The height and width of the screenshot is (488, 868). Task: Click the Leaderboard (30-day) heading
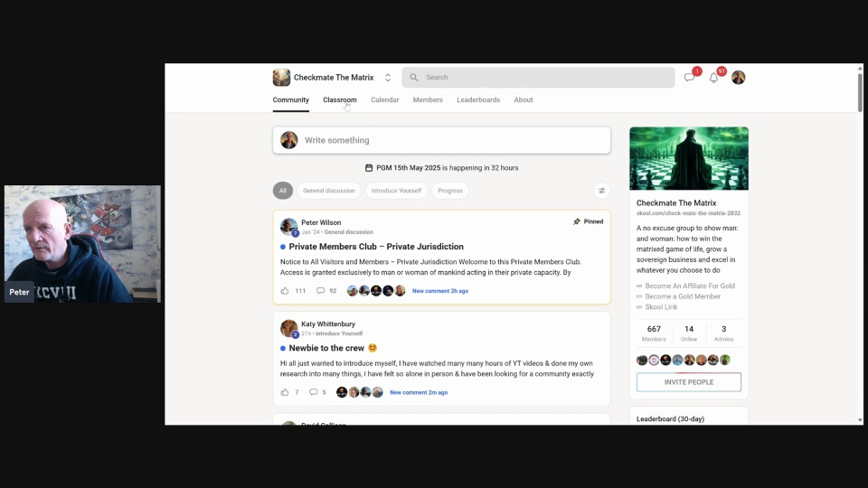tap(670, 418)
